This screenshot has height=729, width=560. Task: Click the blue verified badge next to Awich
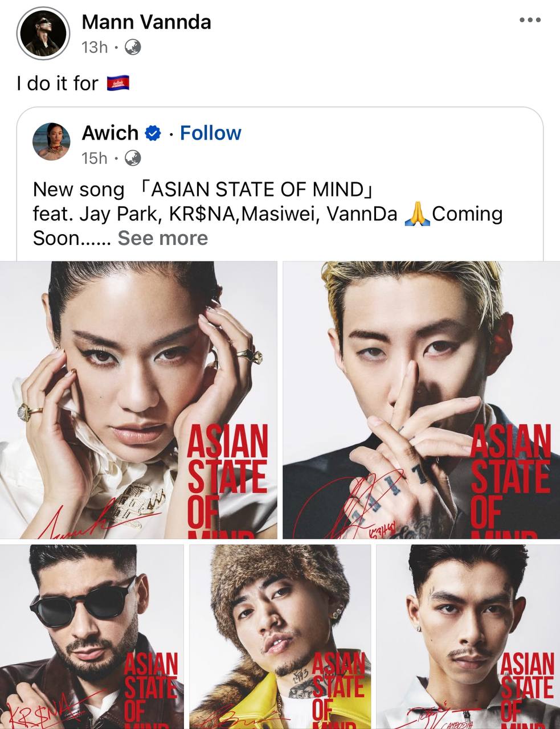(x=153, y=134)
